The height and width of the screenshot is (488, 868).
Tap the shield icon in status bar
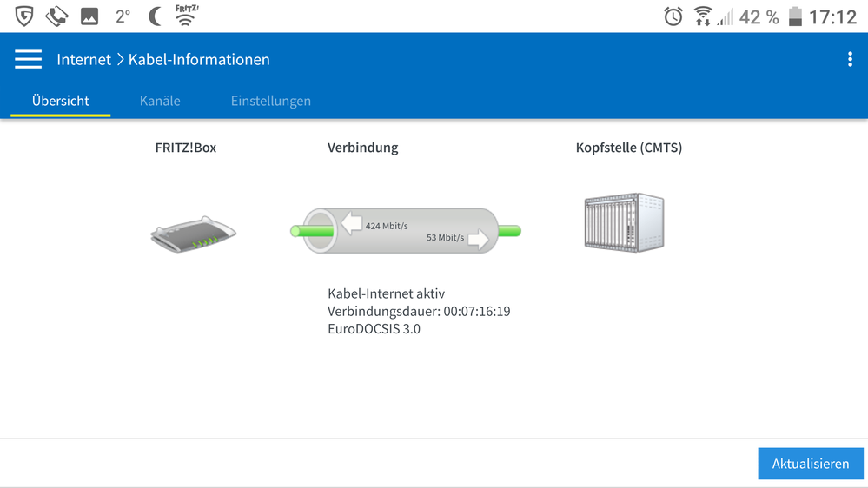click(24, 16)
